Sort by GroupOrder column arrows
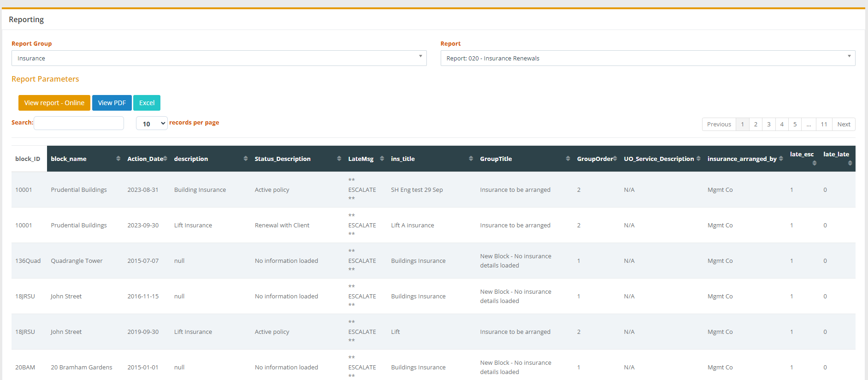 (x=615, y=159)
